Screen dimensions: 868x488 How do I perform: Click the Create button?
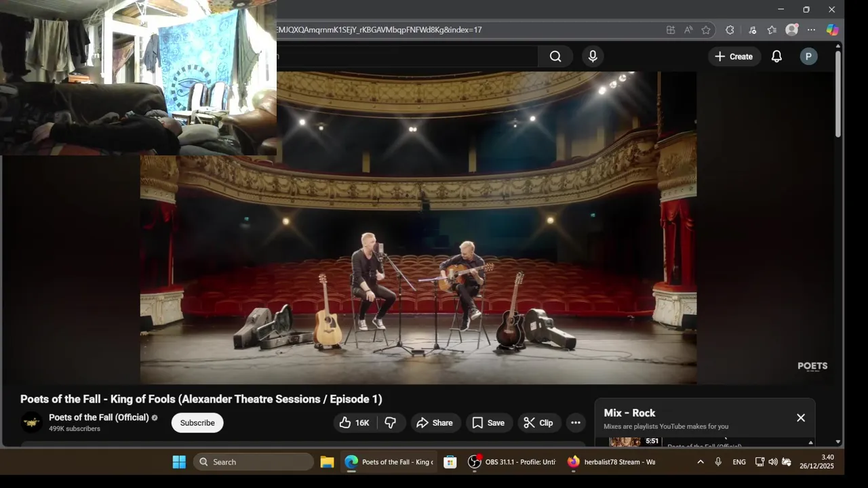734,57
